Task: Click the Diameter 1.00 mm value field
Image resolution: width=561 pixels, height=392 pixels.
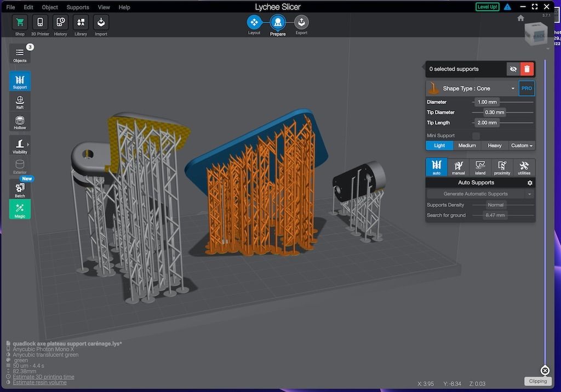Action: pyautogui.click(x=487, y=102)
